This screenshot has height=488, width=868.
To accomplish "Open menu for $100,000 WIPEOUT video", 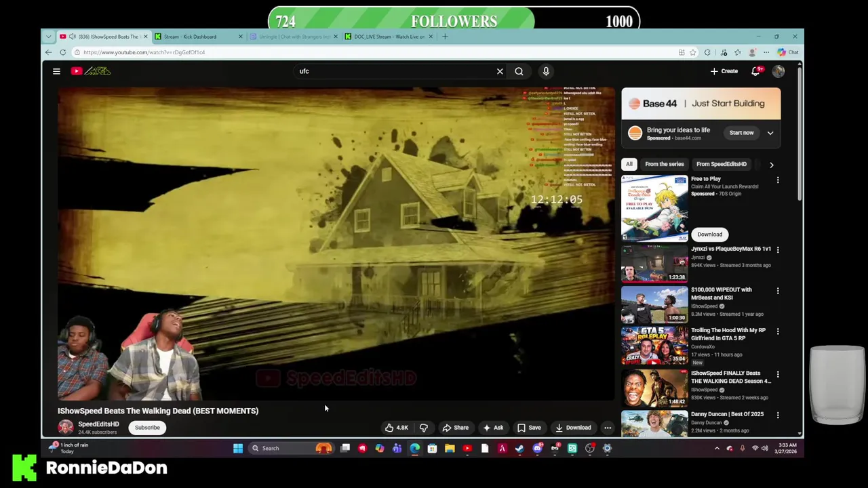I will 778,291.
